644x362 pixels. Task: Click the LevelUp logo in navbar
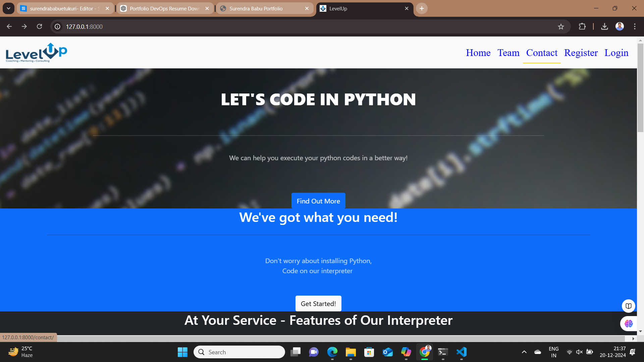(36, 53)
